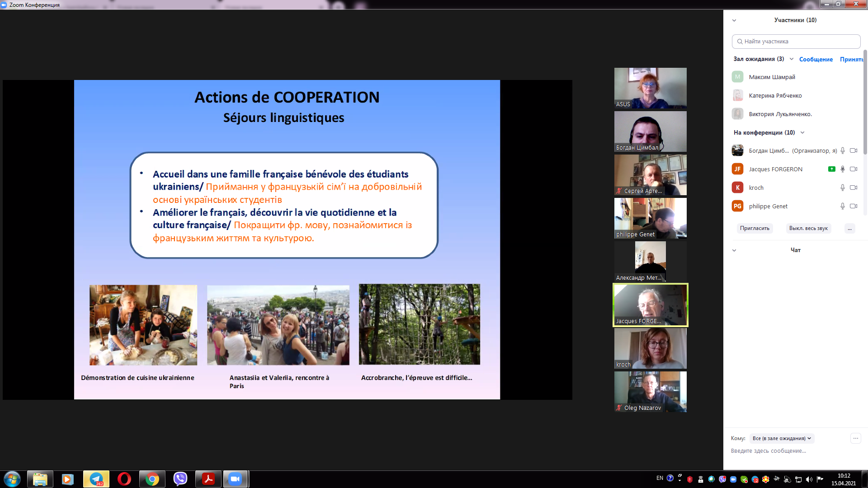Toggle kroch's camera icon in participant list

pyautogui.click(x=854, y=188)
